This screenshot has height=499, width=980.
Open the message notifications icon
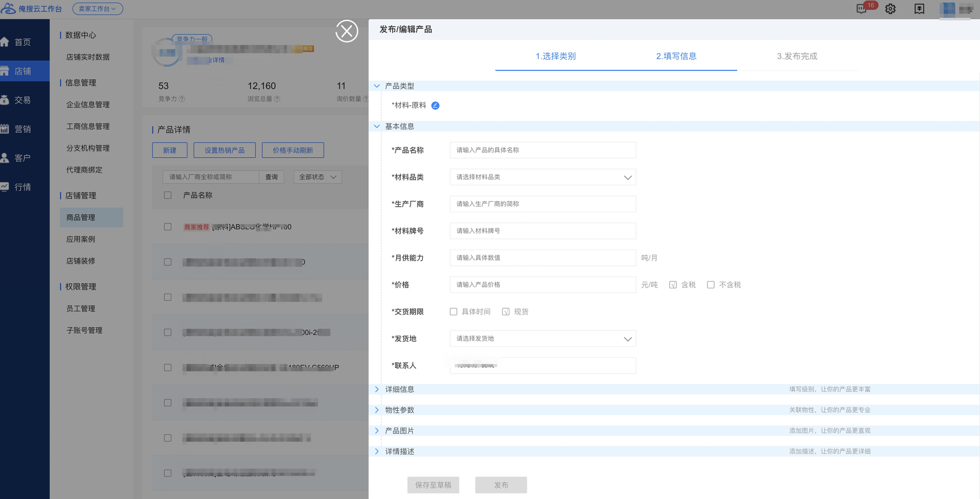862,9
